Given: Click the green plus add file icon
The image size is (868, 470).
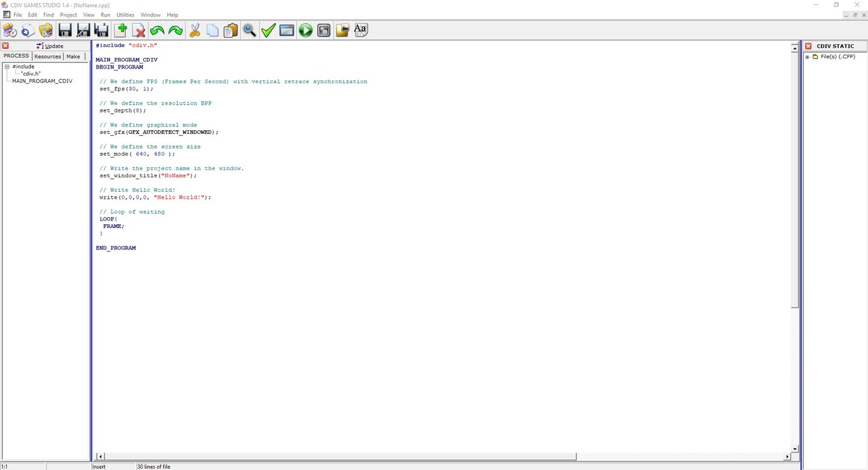Looking at the screenshot, I should (121, 30).
